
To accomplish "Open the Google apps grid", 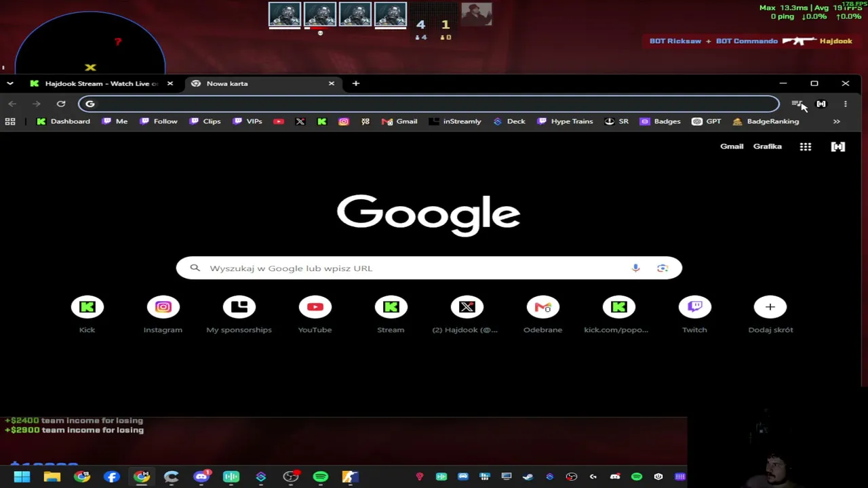I will coord(806,146).
